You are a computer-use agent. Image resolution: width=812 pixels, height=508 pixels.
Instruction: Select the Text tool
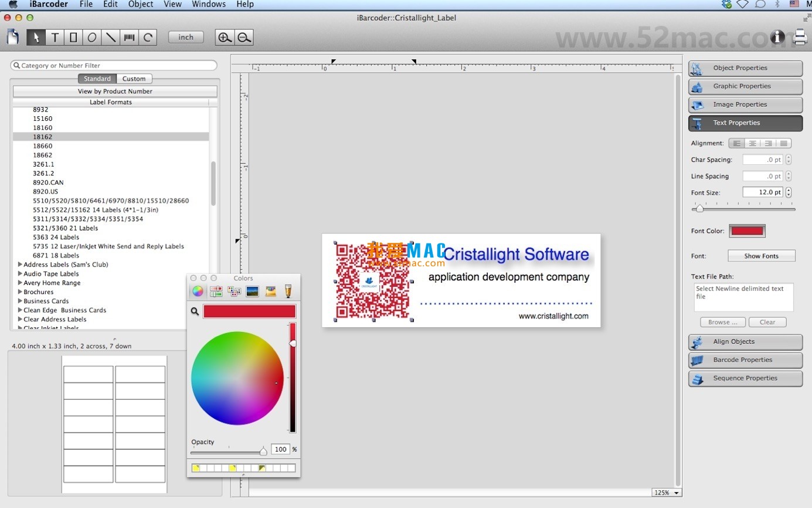[x=55, y=38]
